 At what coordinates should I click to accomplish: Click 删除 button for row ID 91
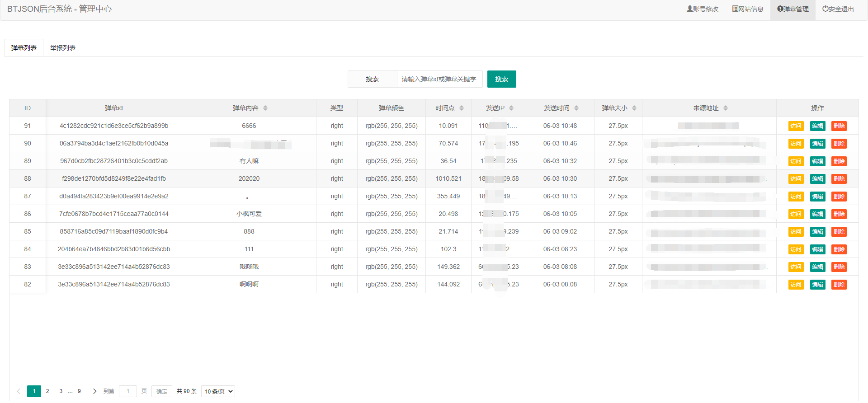pos(839,126)
